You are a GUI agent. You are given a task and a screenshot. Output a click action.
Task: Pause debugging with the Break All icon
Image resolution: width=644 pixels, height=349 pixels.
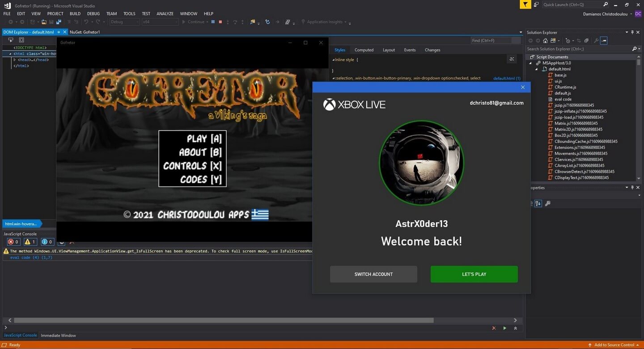click(213, 22)
